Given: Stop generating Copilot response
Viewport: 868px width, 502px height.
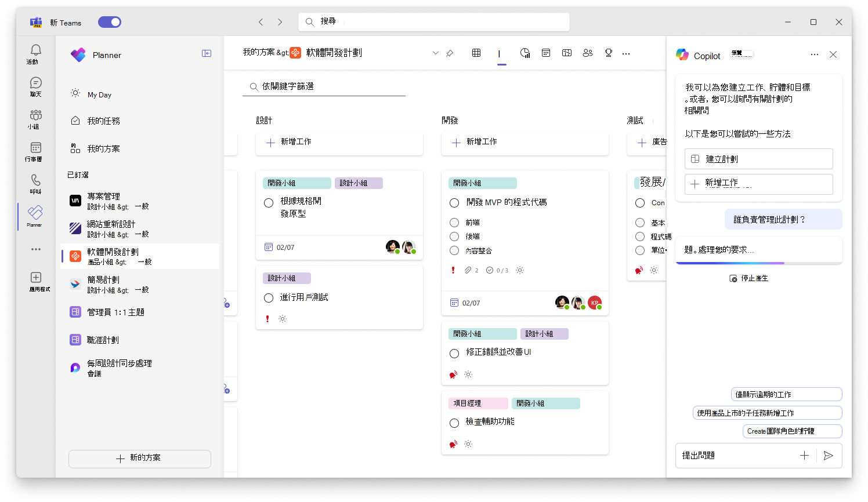Looking at the screenshot, I should pos(749,278).
